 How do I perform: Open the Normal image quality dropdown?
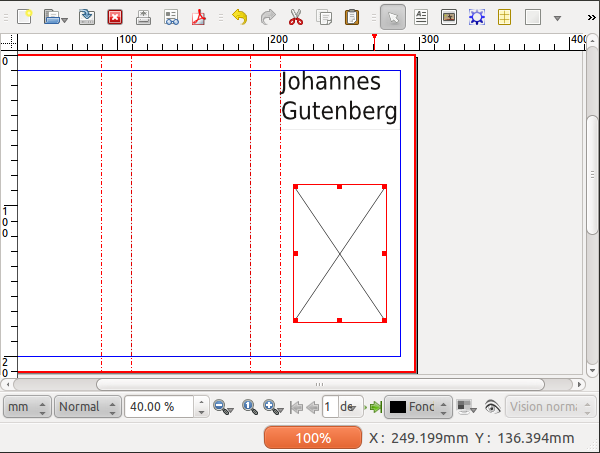pos(88,407)
